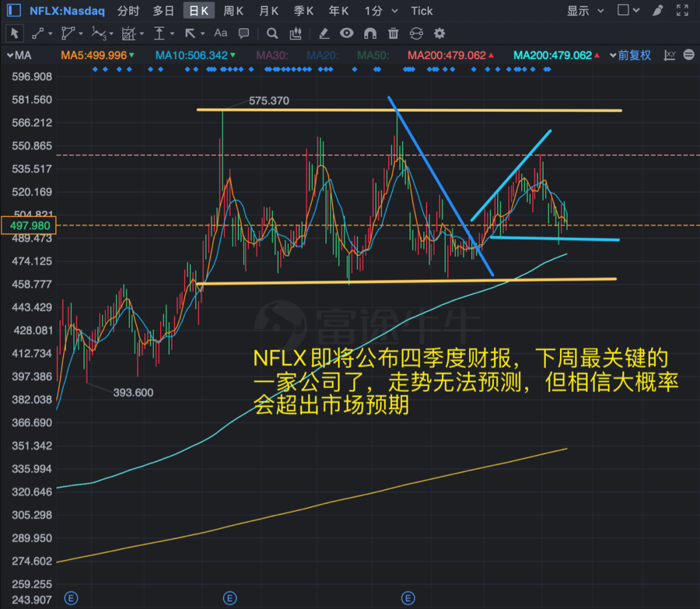Image resolution: width=700 pixels, height=609 pixels.
Task: Click the paintbrush drawing mode icon
Action: click(x=658, y=10)
